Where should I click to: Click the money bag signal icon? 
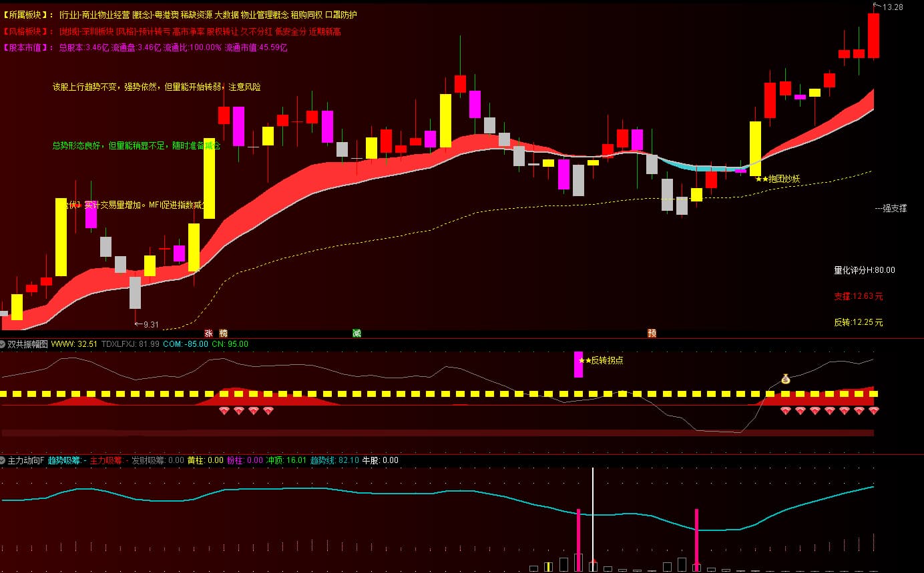[785, 379]
